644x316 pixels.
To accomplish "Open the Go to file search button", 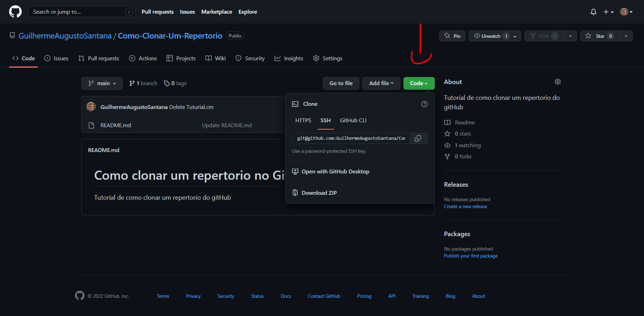I will [340, 83].
